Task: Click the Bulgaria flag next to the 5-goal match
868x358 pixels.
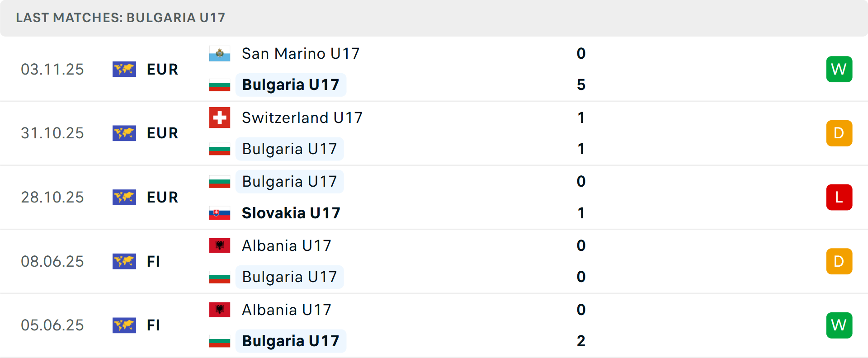Action: click(x=220, y=85)
